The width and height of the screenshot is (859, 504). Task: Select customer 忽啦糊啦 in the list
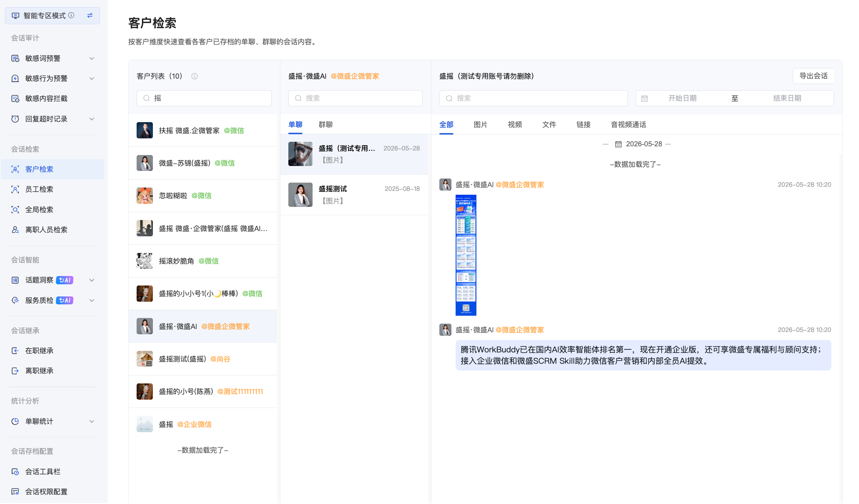(x=203, y=196)
